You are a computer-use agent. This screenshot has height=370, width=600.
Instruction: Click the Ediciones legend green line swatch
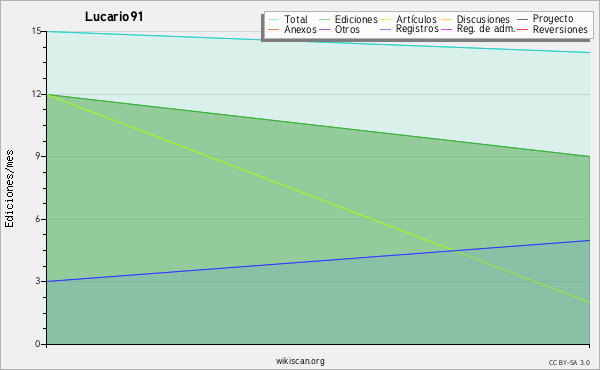pos(324,20)
